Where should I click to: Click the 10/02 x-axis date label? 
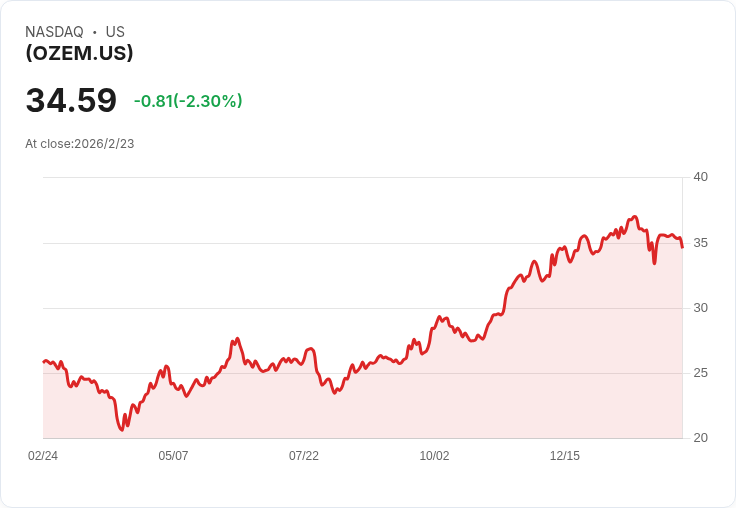[x=434, y=456]
